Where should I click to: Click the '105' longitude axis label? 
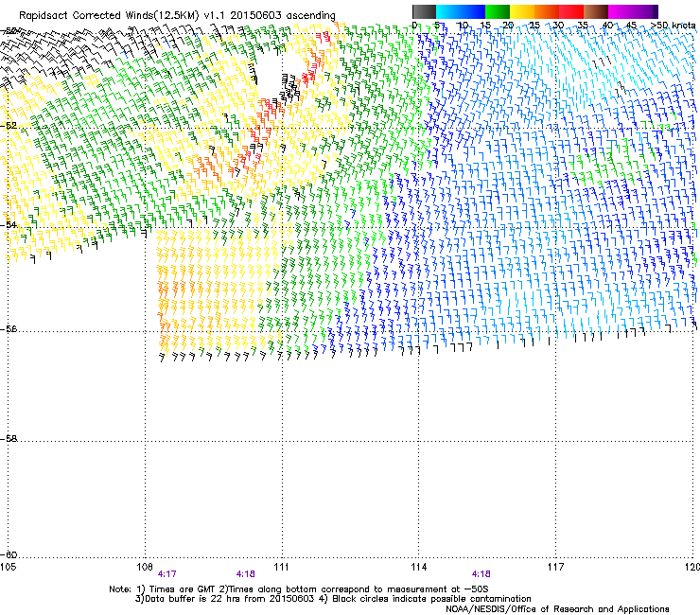tap(8, 567)
